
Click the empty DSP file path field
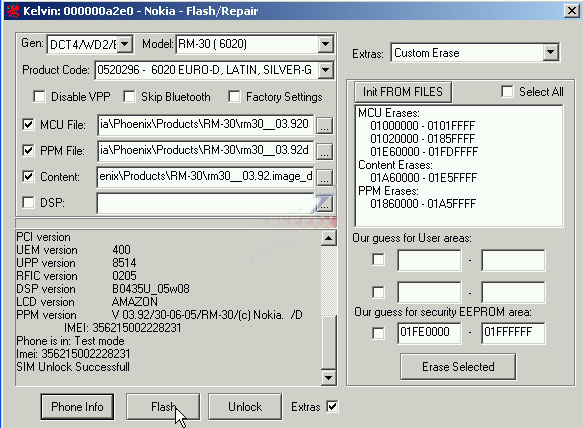pyautogui.click(x=206, y=203)
